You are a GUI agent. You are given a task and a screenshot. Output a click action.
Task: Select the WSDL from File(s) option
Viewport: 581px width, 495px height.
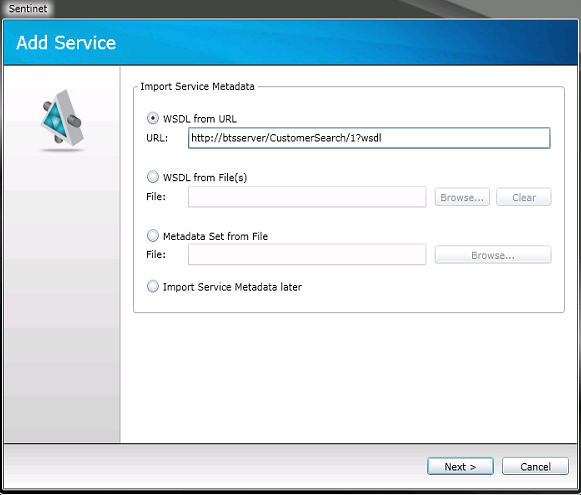(152, 177)
